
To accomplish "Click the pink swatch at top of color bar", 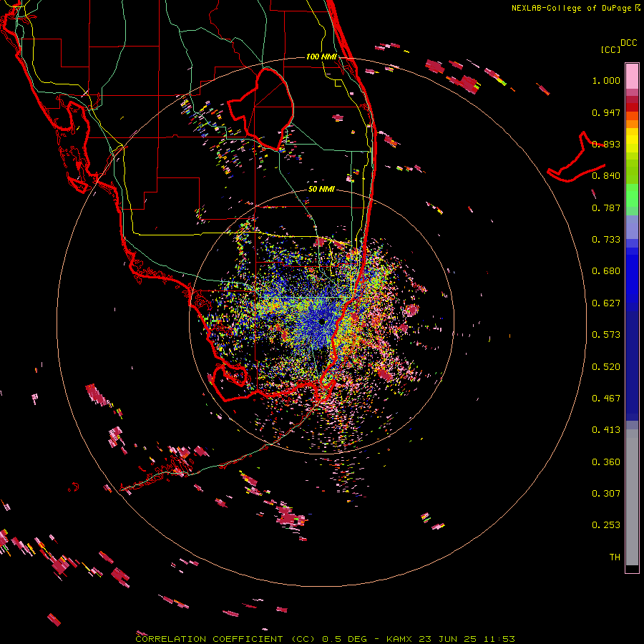I will (632, 76).
